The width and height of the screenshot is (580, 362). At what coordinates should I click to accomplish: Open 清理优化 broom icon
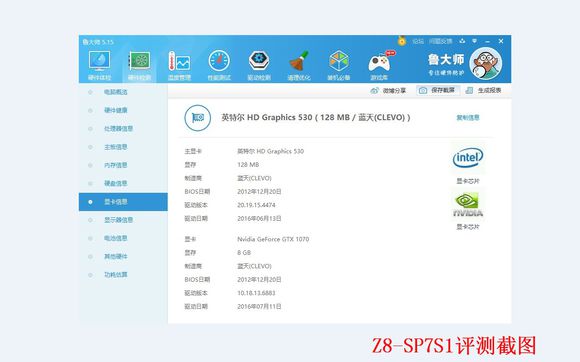[299, 61]
